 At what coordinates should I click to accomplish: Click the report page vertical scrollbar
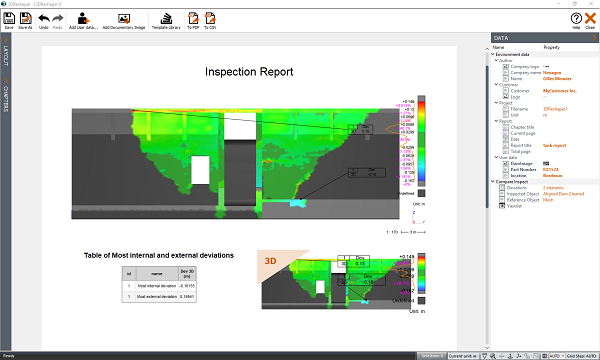pyautogui.click(x=487, y=198)
